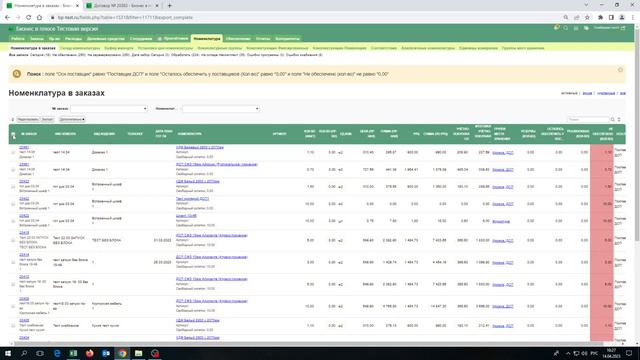Switch to Склад номенклатуры submenu
640x360 pixels.
coord(80,48)
